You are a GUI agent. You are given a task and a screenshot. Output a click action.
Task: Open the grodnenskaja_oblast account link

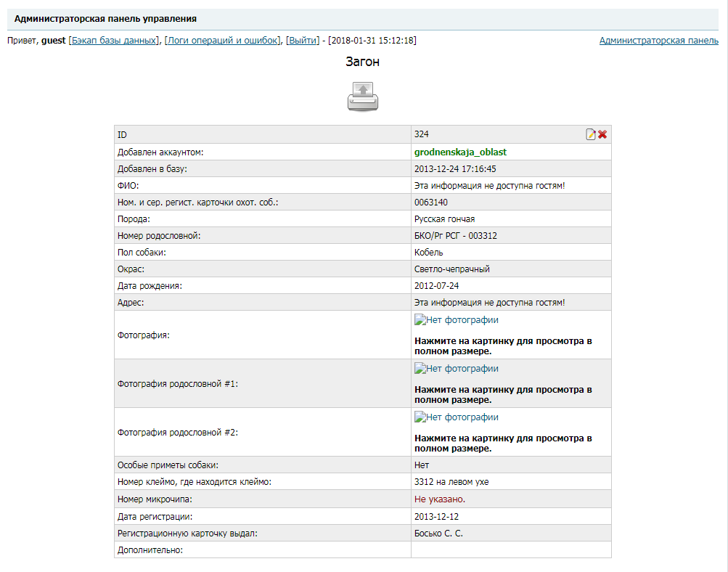pos(460,152)
